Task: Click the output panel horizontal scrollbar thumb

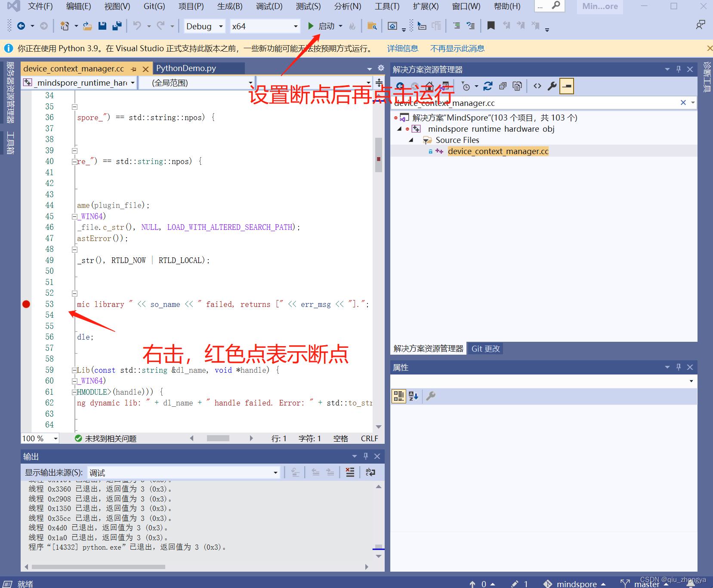Action: click(x=99, y=566)
